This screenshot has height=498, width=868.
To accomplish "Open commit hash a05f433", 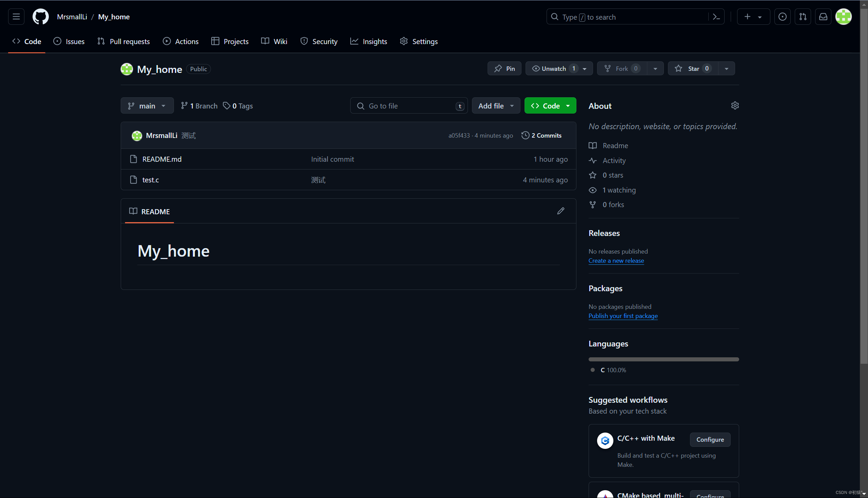I will click(459, 136).
